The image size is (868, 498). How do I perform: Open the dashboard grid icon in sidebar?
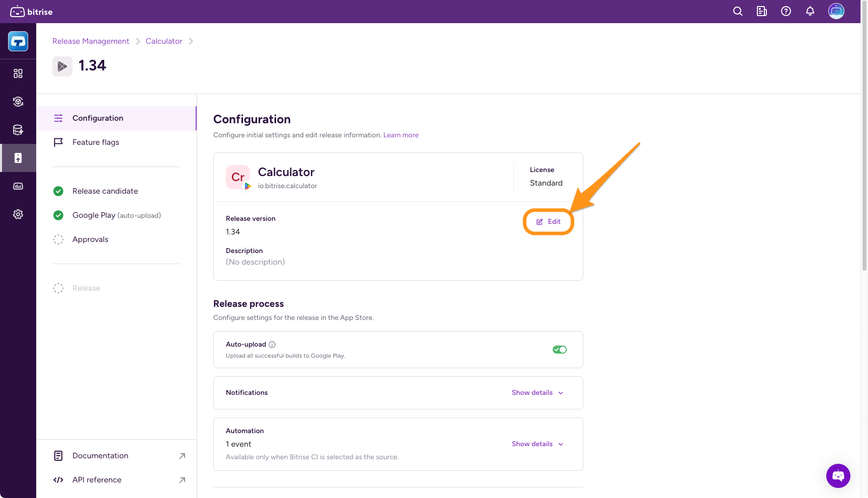click(18, 73)
